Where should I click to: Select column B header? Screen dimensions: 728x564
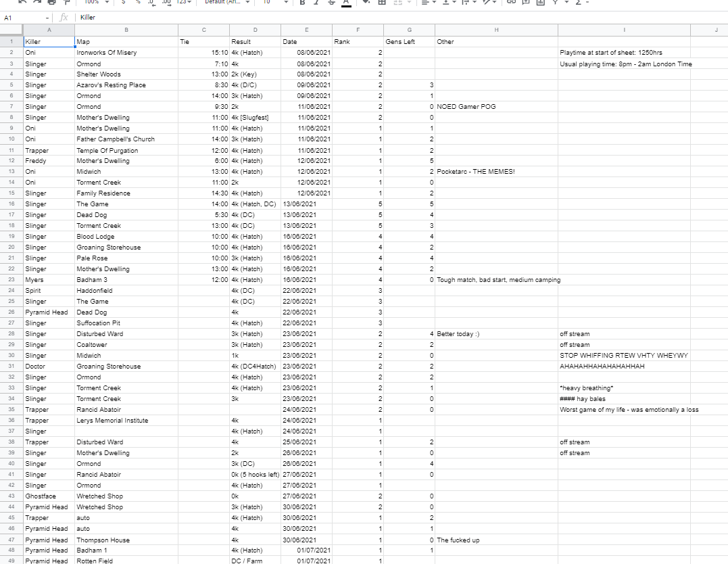(x=126, y=30)
